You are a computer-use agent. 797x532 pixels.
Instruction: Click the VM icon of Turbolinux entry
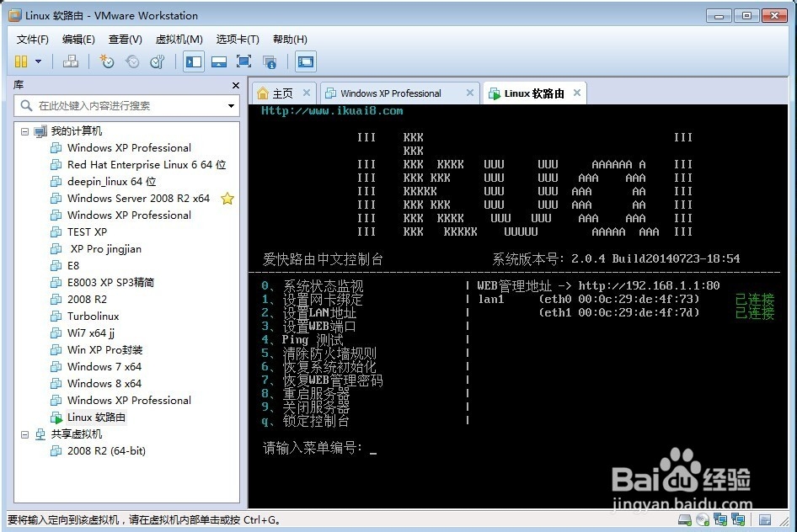coord(56,317)
